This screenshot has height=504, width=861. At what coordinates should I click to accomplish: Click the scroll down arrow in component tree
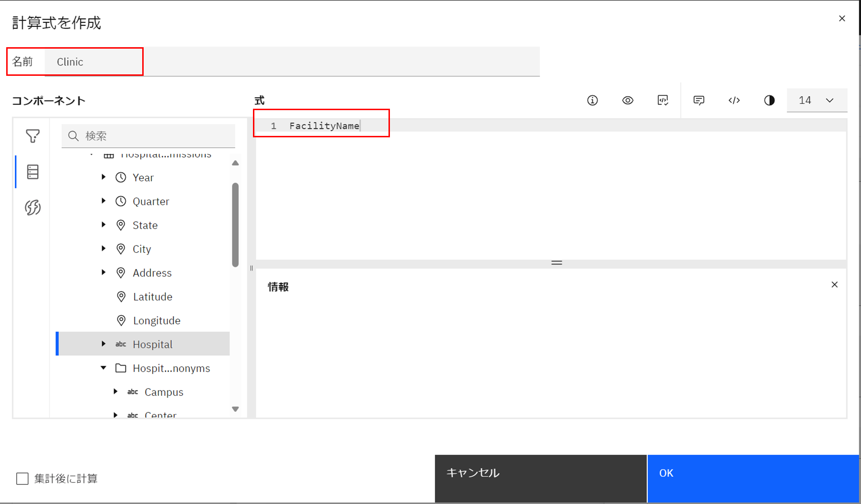[235, 409]
